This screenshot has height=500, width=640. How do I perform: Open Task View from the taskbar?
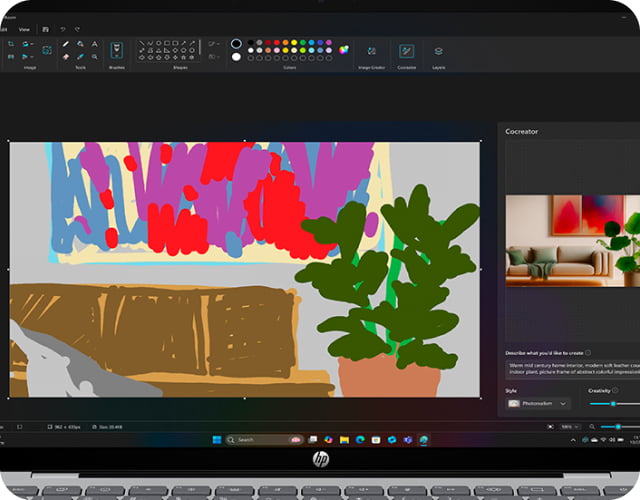[x=313, y=440]
